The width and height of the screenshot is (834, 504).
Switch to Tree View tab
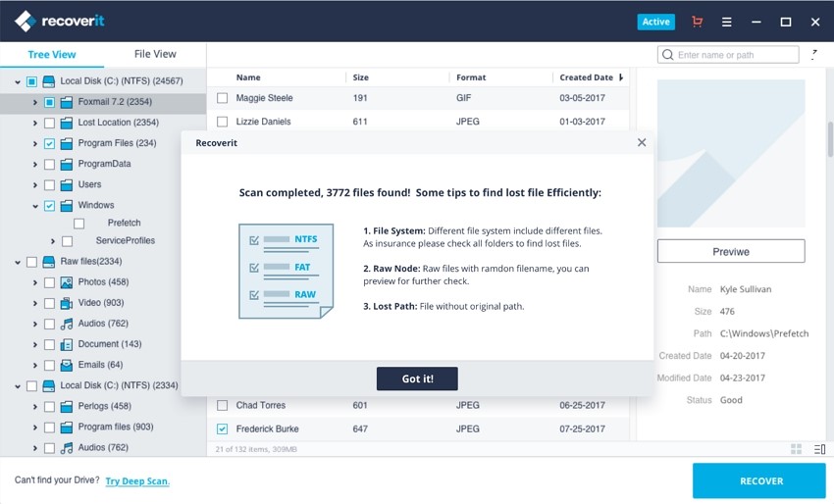52,54
